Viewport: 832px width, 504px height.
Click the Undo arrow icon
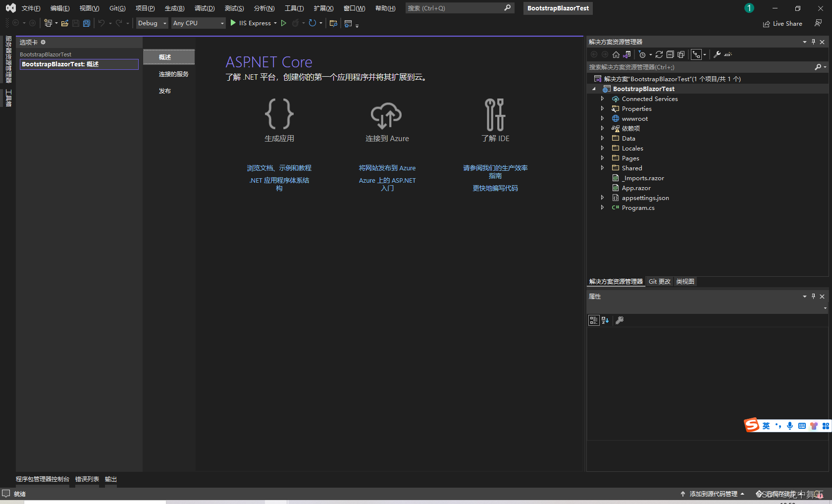[102, 23]
